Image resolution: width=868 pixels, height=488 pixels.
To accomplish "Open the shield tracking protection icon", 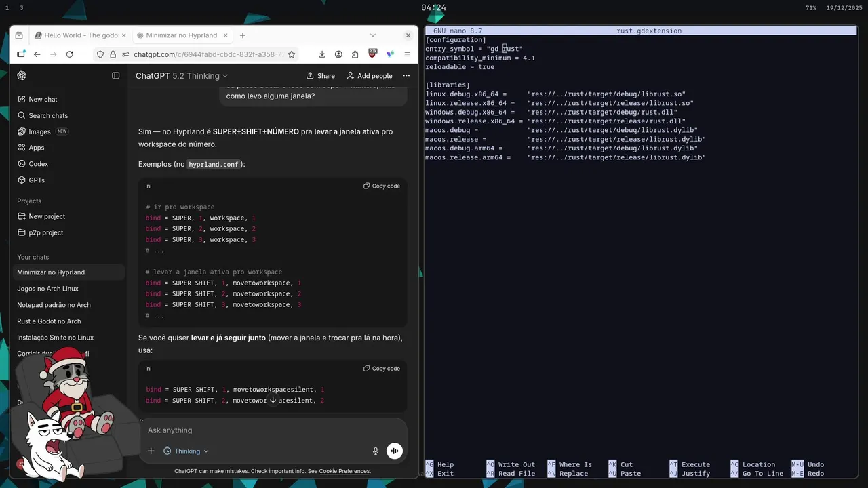I will (x=100, y=54).
